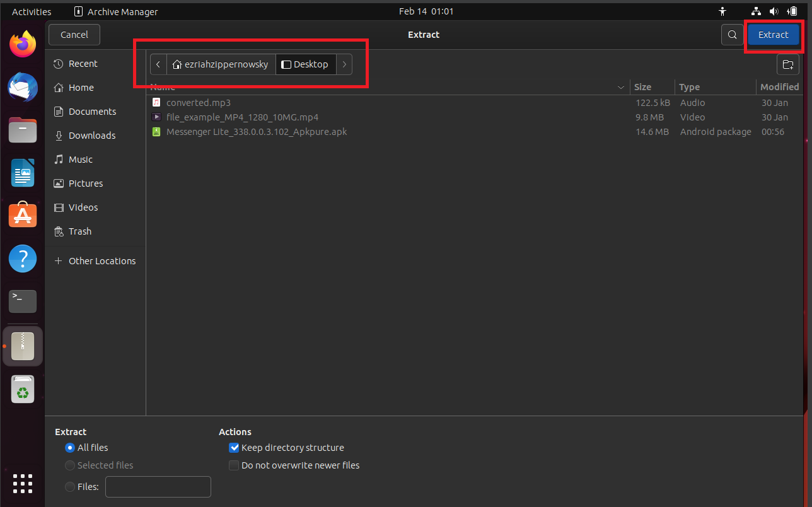Select the All files radio button
Image resolution: width=812 pixels, height=507 pixels.
[x=69, y=447]
